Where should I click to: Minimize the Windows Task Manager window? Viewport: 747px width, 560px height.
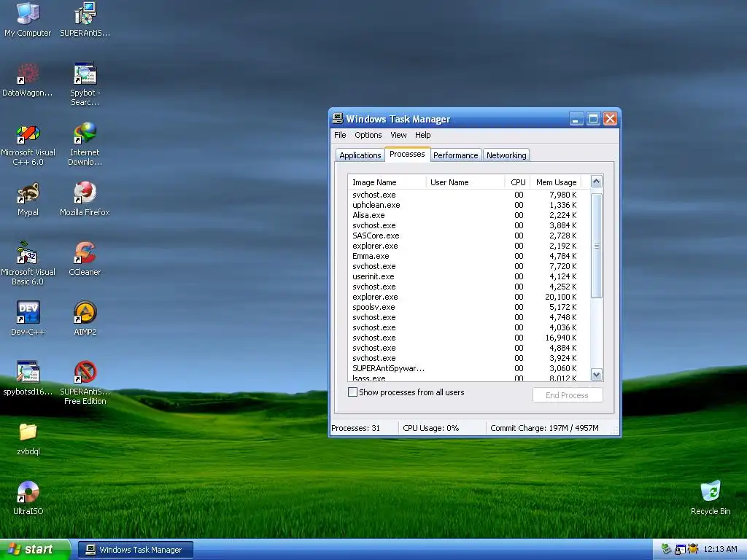point(576,119)
